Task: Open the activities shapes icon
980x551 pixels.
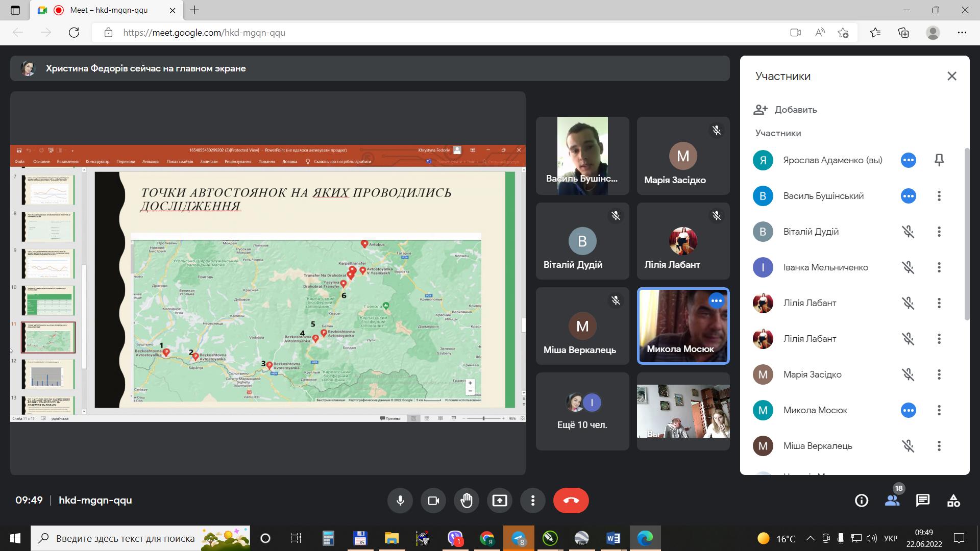Action: click(x=953, y=500)
